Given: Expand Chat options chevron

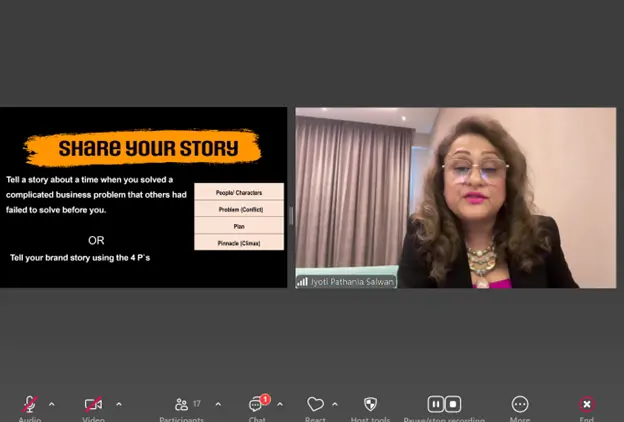Looking at the screenshot, I should [280, 404].
